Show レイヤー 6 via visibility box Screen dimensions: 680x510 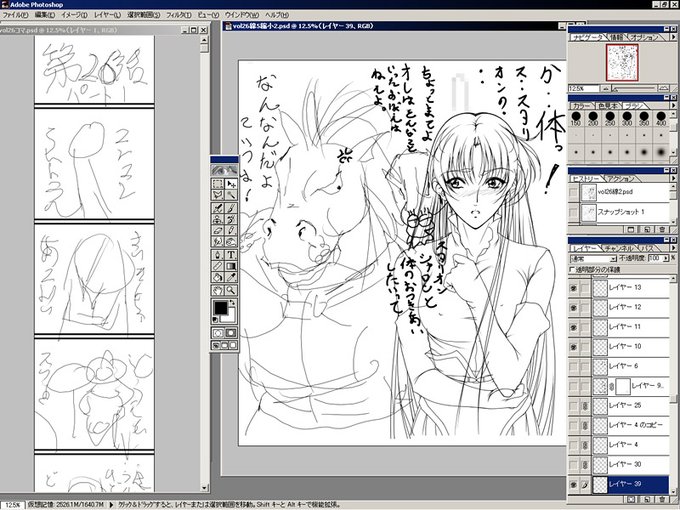pos(573,366)
